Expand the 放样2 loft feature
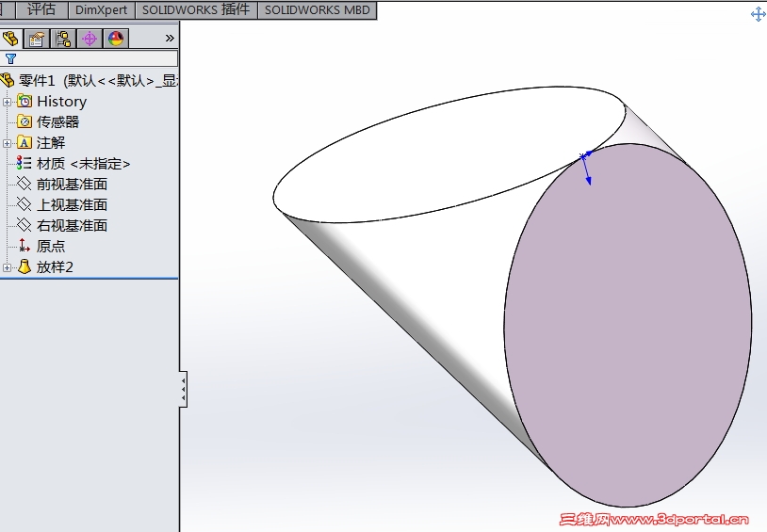 click(x=7, y=268)
